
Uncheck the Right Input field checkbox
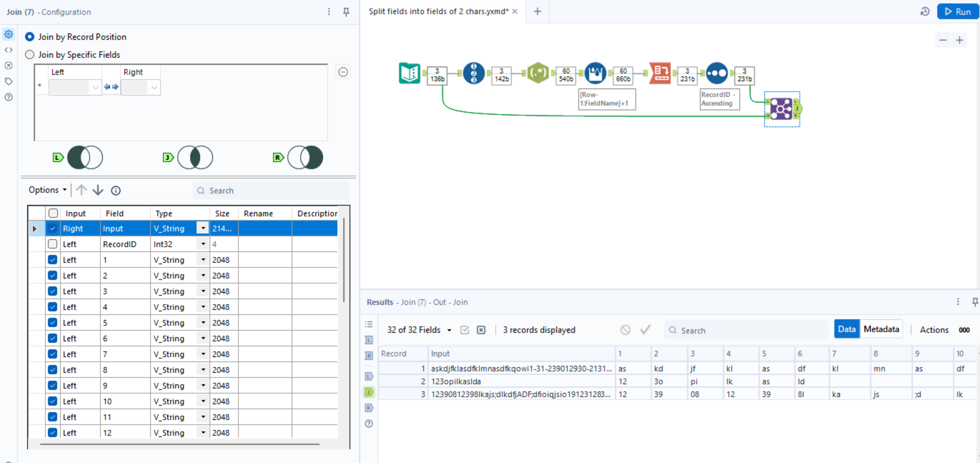tap(53, 228)
